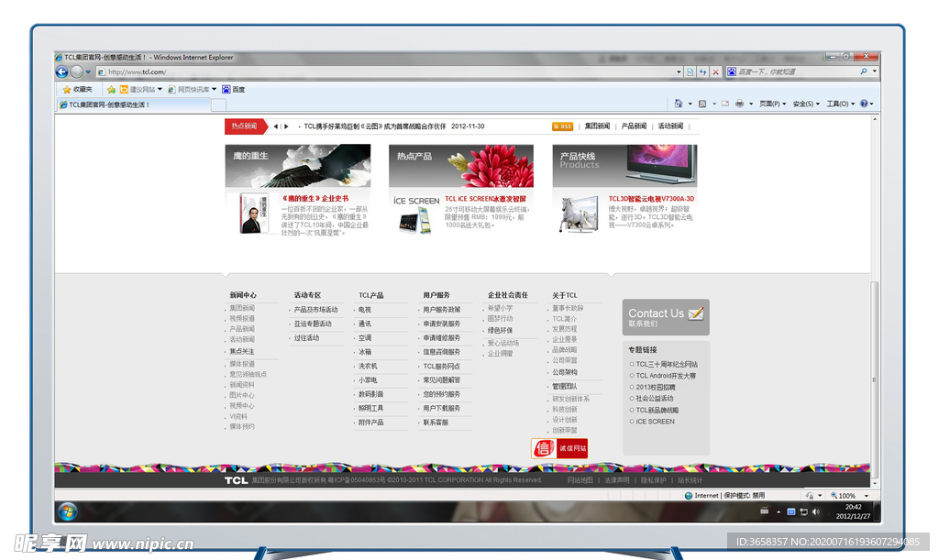
Task: Open the 洗衣机 product link
Action: [368, 367]
